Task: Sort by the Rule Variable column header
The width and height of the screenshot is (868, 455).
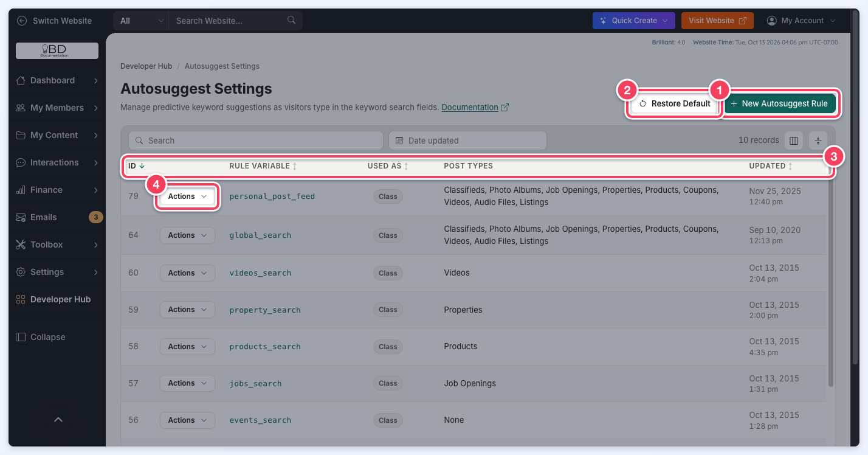Action: click(263, 166)
